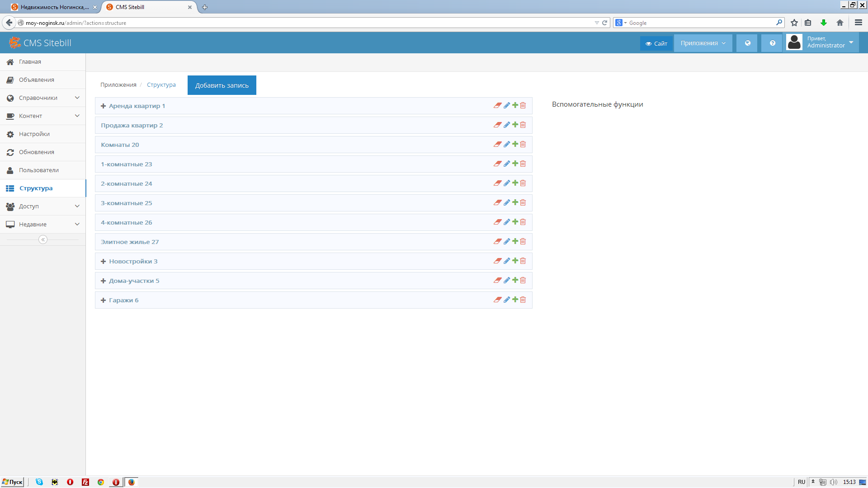Expand Дома-участки 5 tree node
The width and height of the screenshot is (868, 488).
click(x=103, y=281)
